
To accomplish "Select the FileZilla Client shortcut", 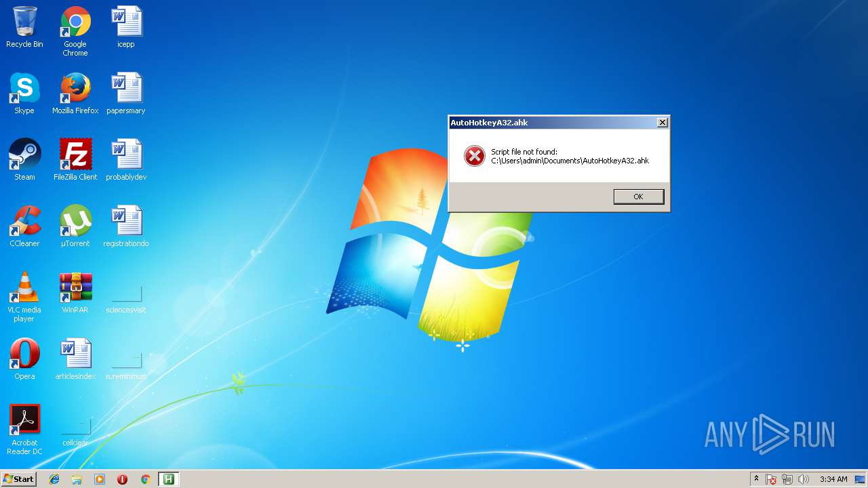I will coord(75,160).
